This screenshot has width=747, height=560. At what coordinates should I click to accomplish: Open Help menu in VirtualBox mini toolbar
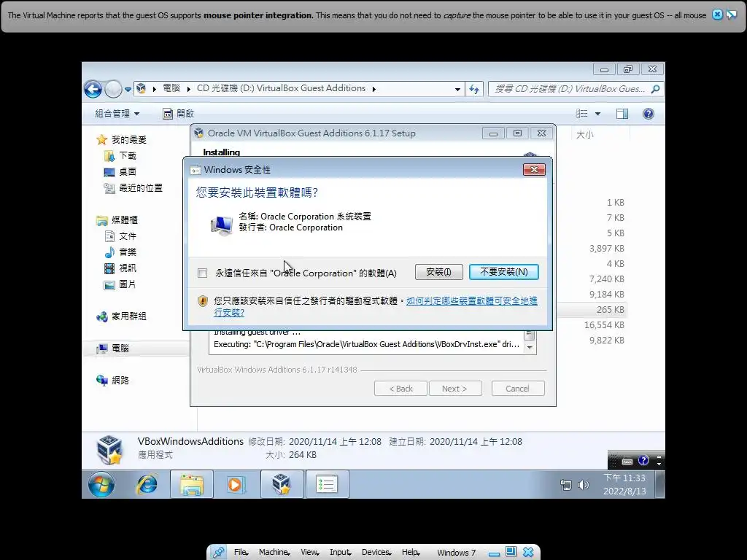(411, 552)
